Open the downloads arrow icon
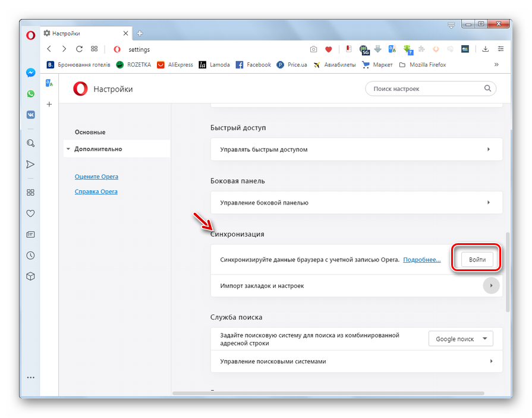 (486, 49)
